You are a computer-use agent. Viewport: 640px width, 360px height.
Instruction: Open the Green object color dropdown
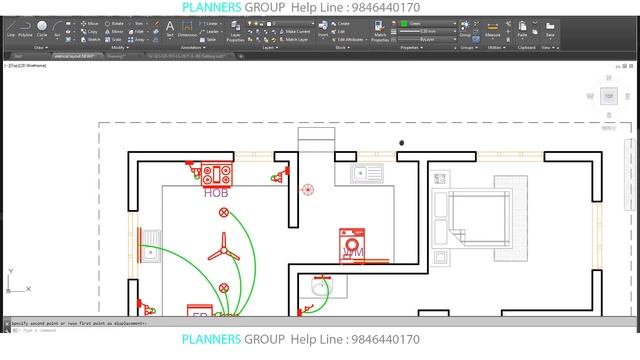[x=428, y=24]
